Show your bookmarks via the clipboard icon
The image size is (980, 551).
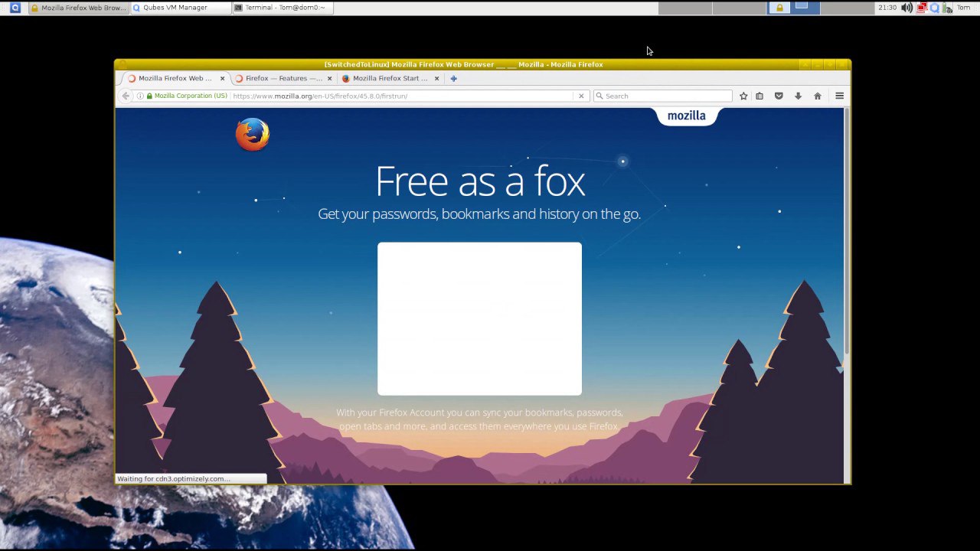[x=759, y=96]
